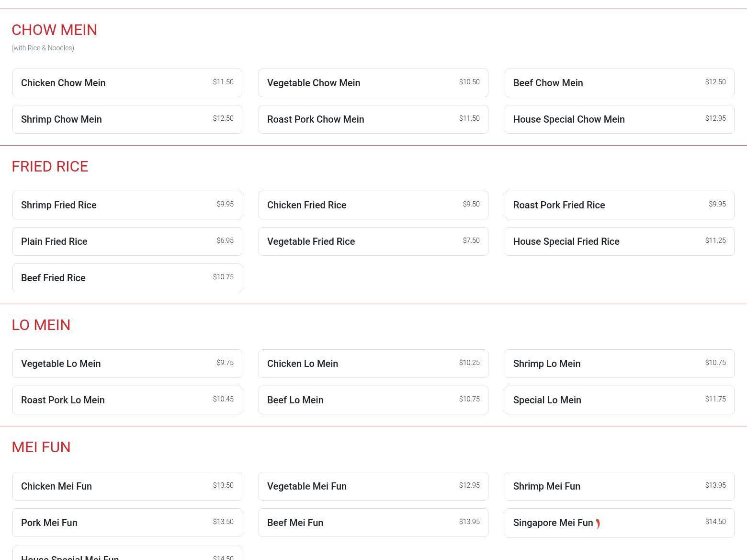This screenshot has height=560, width=747.
Task: Click the MEI FUN section heading
Action: pyautogui.click(x=41, y=447)
